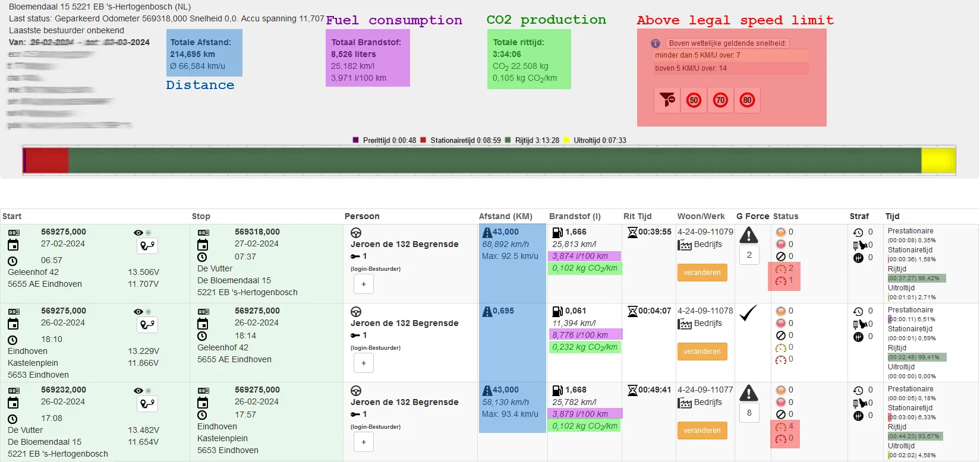980x462 pixels.
Task: Click fuel pump icon next to 0,061
Action: [x=557, y=311]
